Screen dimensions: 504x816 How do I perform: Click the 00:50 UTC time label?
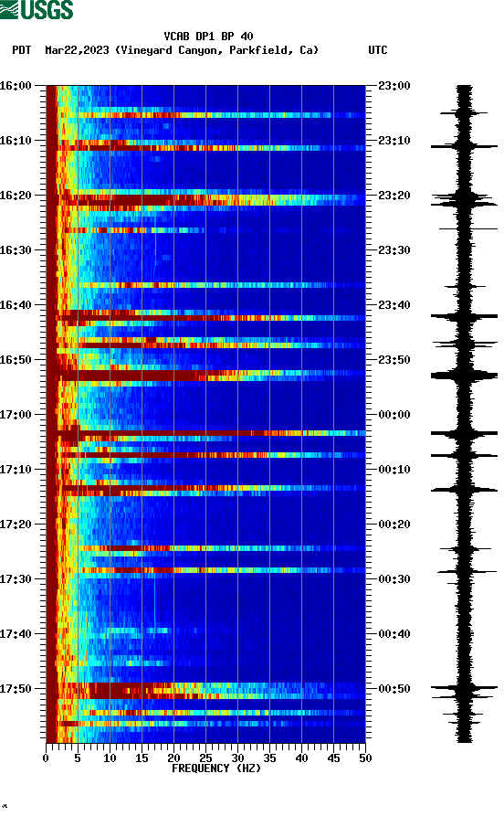[x=394, y=688]
